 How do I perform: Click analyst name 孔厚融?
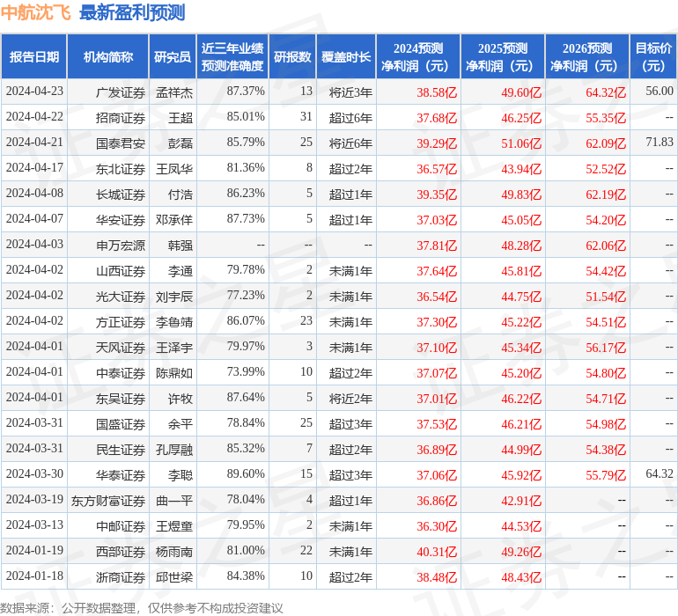[174, 450]
